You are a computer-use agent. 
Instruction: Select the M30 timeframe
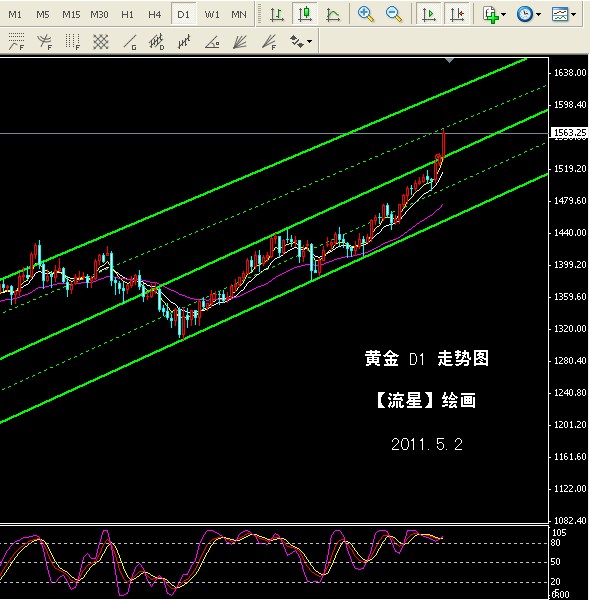click(99, 15)
